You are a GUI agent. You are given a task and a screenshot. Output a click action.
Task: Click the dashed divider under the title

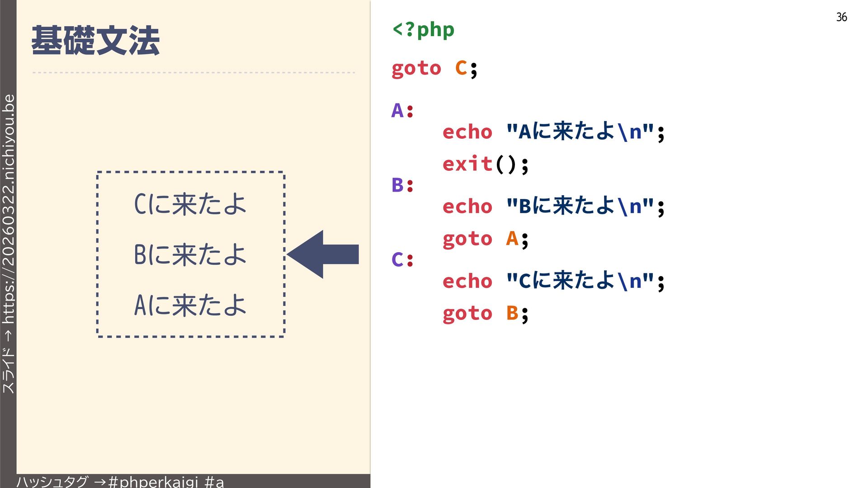[193, 72]
